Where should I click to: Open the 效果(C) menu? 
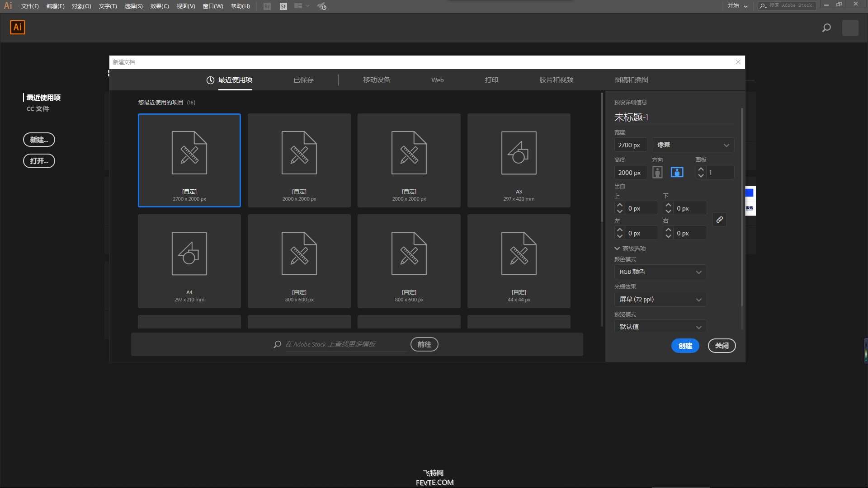click(159, 6)
